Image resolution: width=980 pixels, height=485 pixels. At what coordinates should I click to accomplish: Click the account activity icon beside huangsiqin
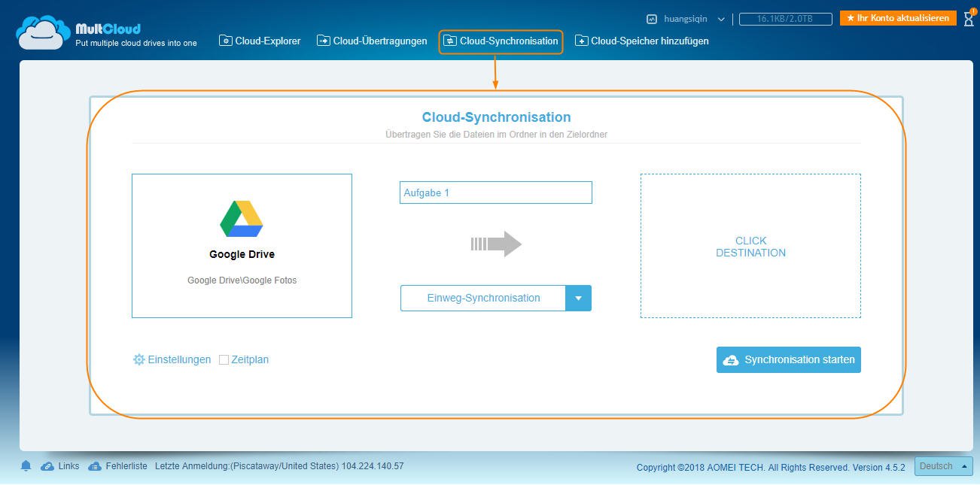(652, 19)
